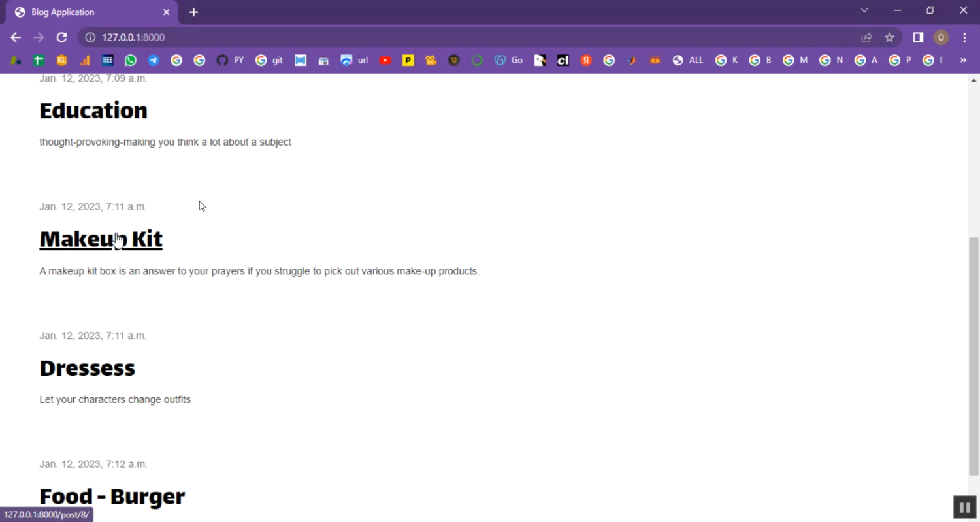Open the IEEE bookmark
The height and width of the screenshot is (522, 980).
pos(108,60)
